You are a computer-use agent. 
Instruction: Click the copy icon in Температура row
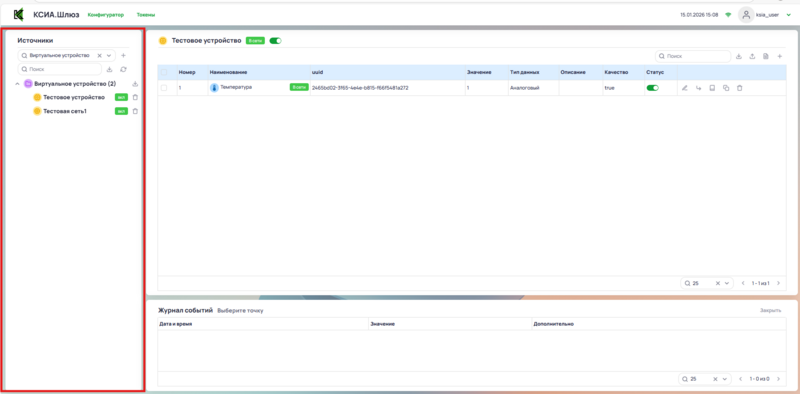(726, 88)
